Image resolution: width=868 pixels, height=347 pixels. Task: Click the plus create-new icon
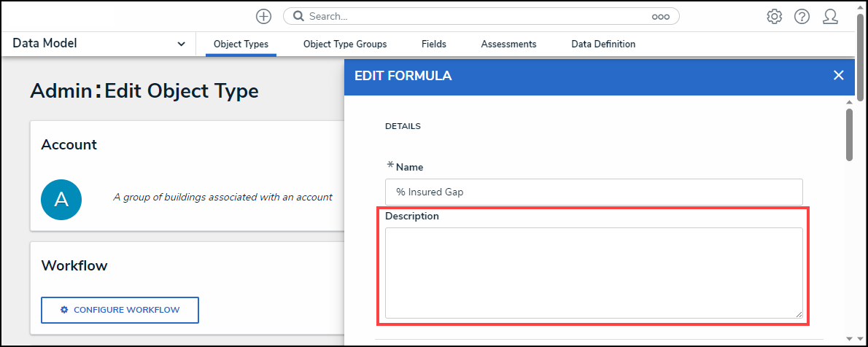tap(263, 16)
